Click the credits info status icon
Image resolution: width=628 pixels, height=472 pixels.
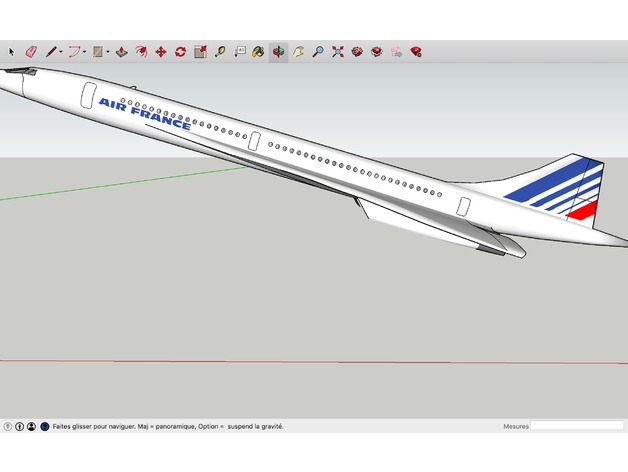coord(19,426)
